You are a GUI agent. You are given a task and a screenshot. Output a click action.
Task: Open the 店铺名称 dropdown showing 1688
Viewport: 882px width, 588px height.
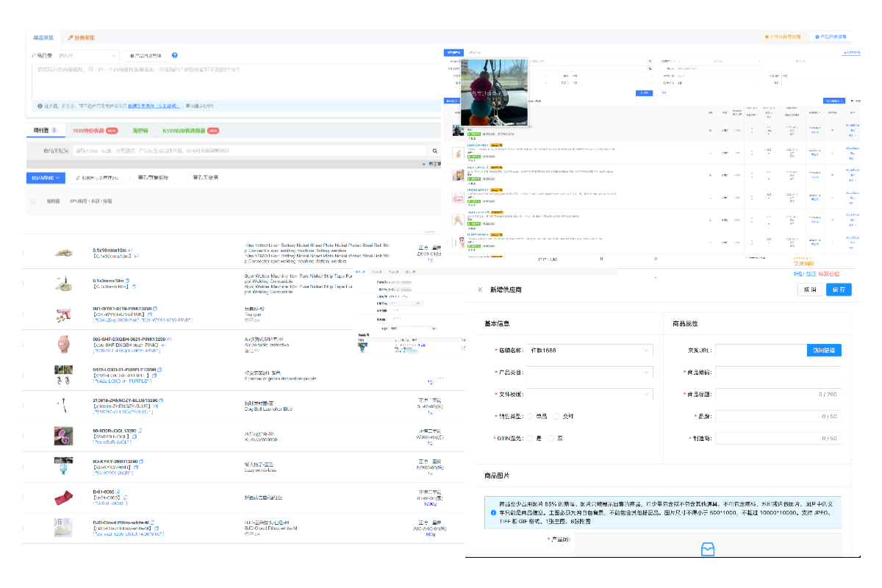point(589,351)
